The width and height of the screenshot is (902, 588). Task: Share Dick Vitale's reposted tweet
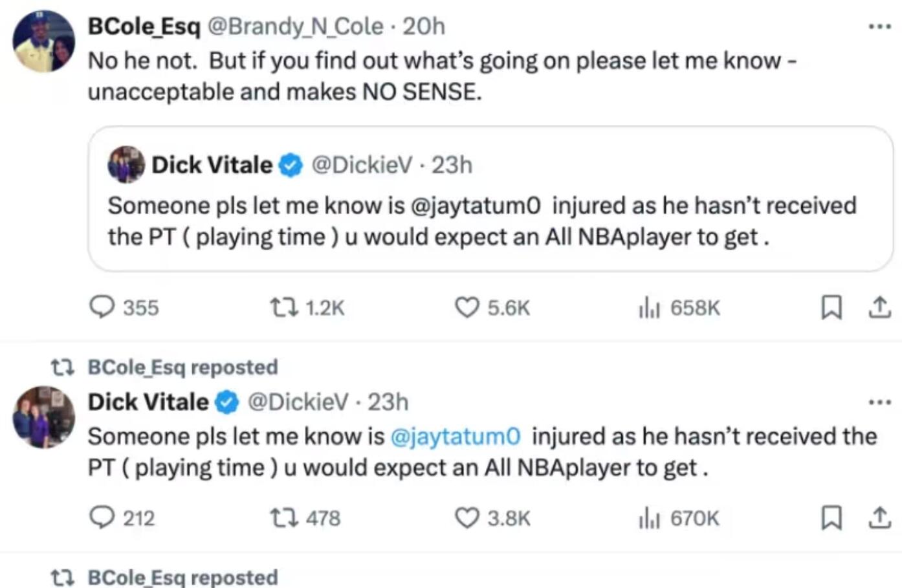click(879, 517)
